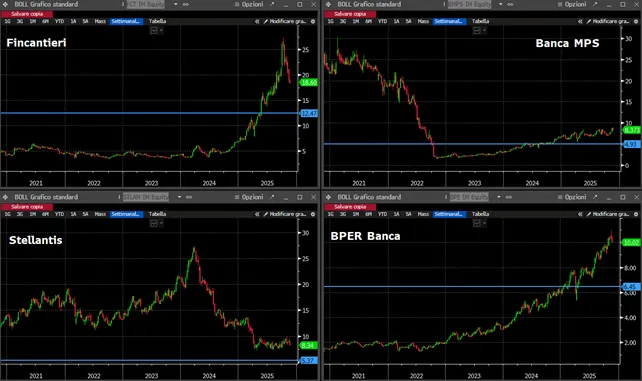Open Opzioni in the Fincantieri panel
642x381 pixels.
[x=249, y=4]
